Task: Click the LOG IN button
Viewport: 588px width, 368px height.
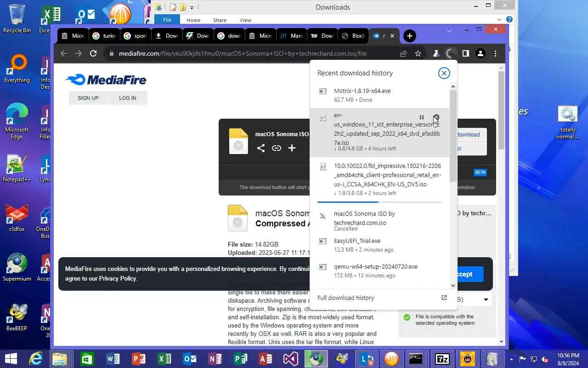Action: pyautogui.click(x=128, y=98)
